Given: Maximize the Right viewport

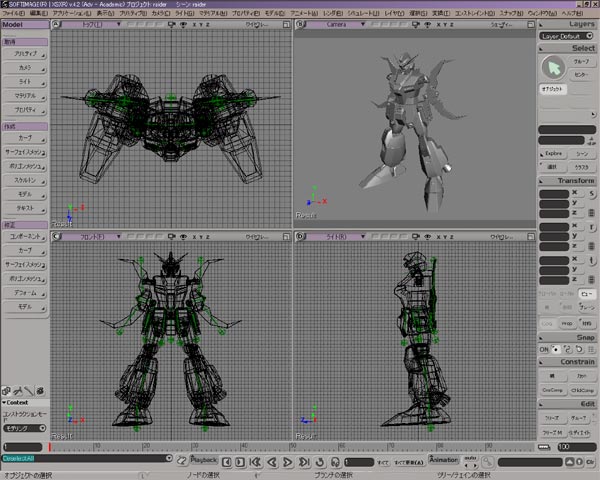Looking at the screenshot, I should (531, 237).
